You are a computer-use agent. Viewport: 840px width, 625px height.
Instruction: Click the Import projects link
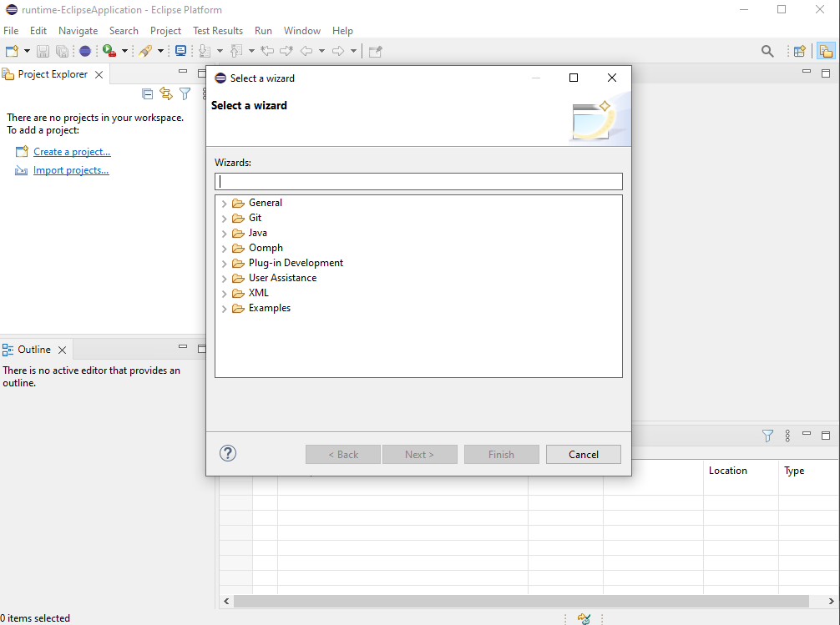tap(71, 169)
